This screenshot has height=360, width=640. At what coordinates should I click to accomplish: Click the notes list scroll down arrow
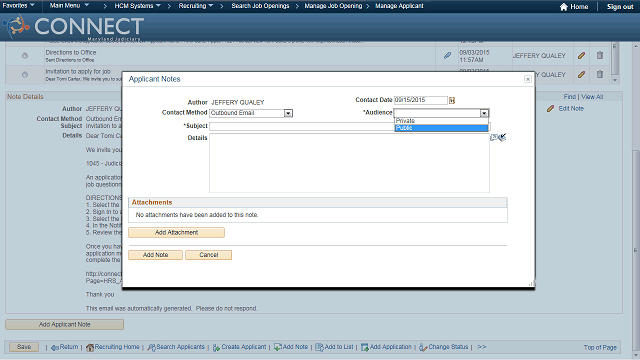(615, 80)
